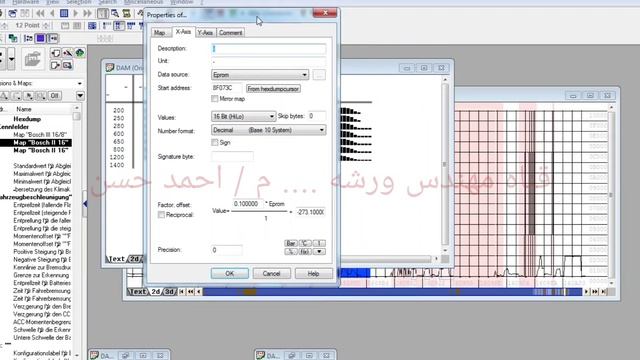Click the blue window icon at toolbar start
Viewport: 640px width, 360px height.
tap(13, 13)
